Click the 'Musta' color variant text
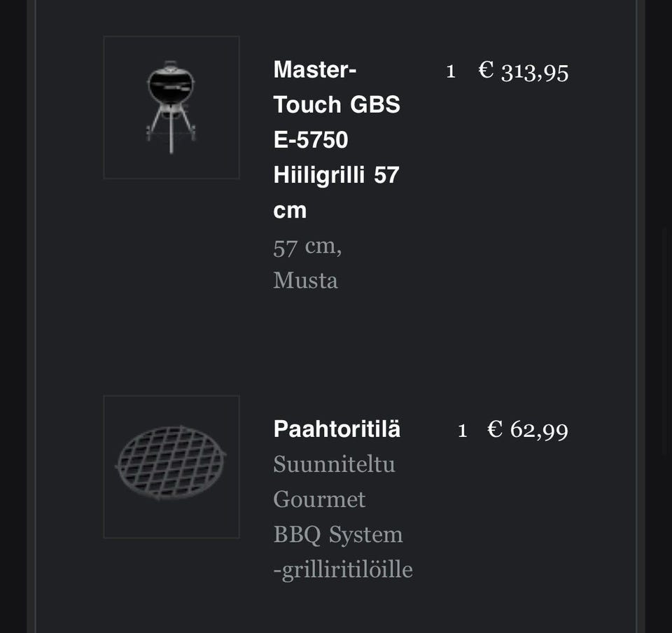This screenshot has width=672, height=633. coord(305,280)
